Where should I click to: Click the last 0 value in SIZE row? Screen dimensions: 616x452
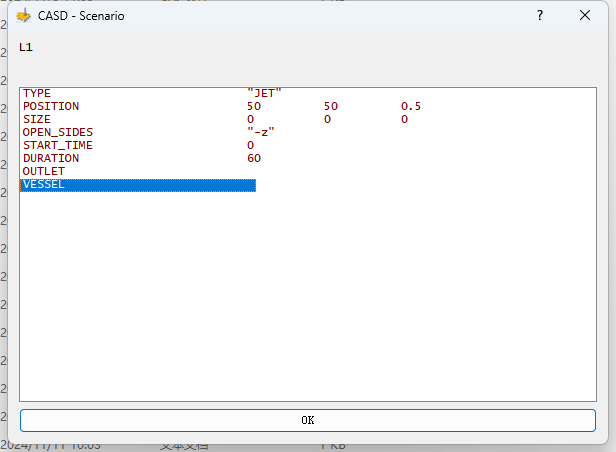pyautogui.click(x=405, y=119)
